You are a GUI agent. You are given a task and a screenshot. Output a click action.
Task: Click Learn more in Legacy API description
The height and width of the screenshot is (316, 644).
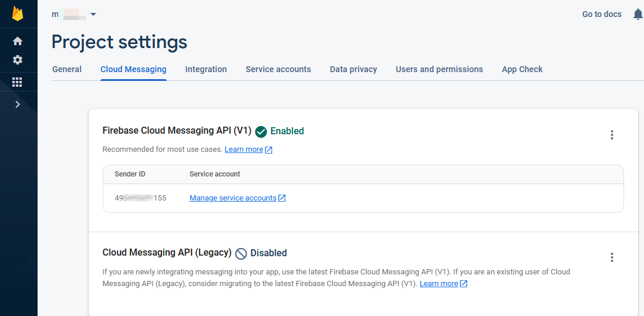click(439, 284)
